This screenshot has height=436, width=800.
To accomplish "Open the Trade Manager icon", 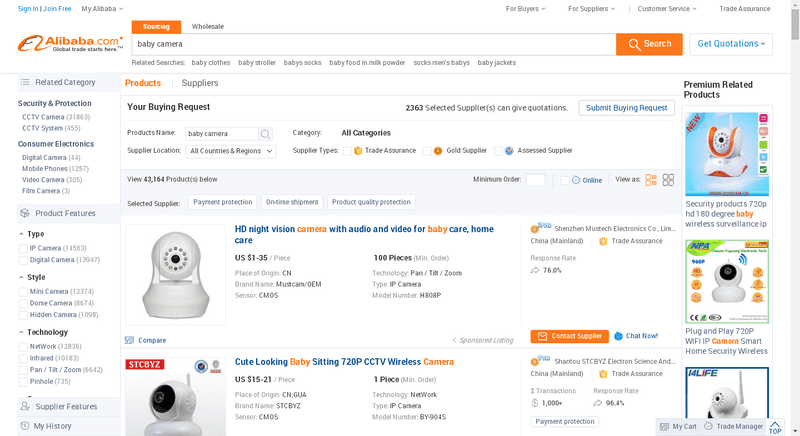I will point(708,426).
